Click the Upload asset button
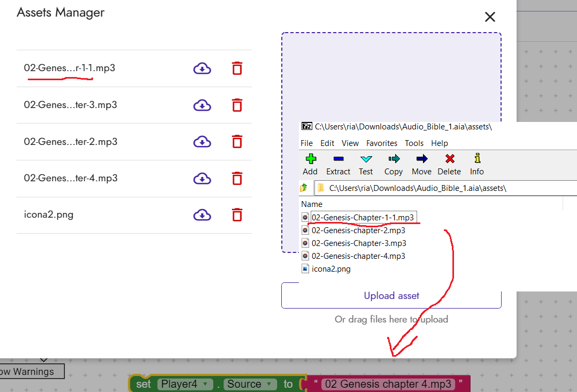 tap(391, 296)
